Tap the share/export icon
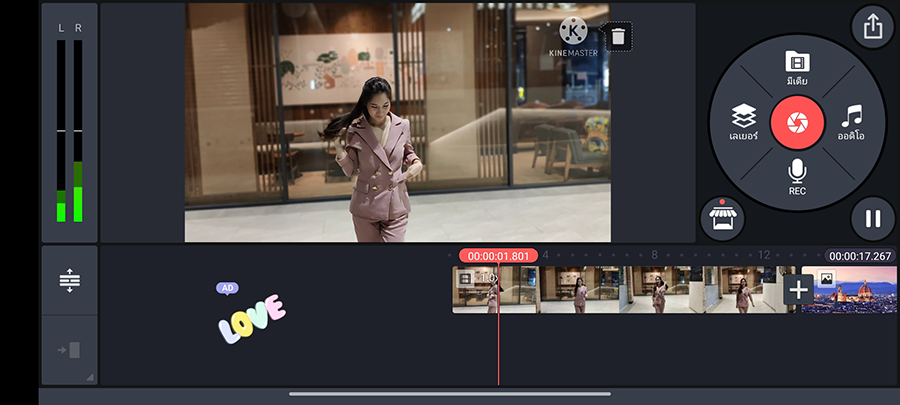 (872, 27)
